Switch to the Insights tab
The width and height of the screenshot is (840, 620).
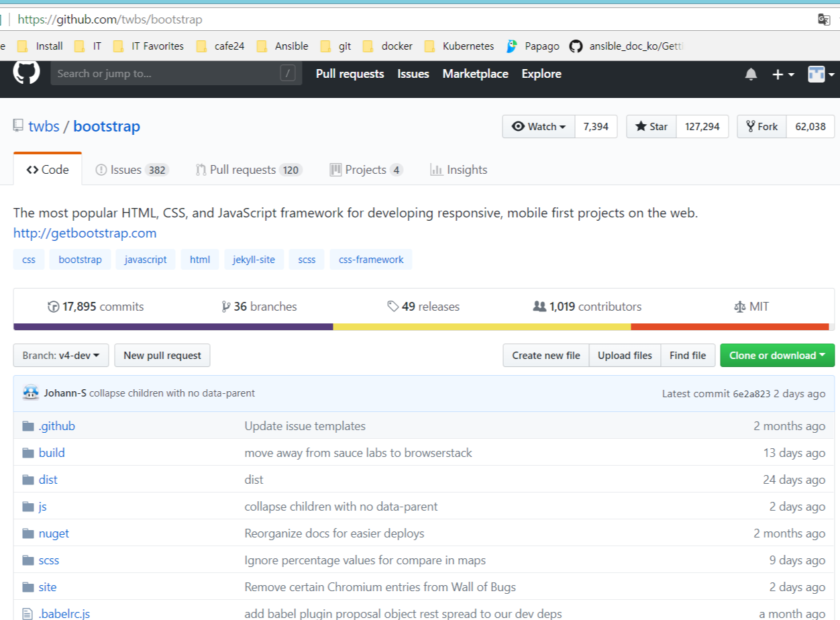click(x=459, y=170)
